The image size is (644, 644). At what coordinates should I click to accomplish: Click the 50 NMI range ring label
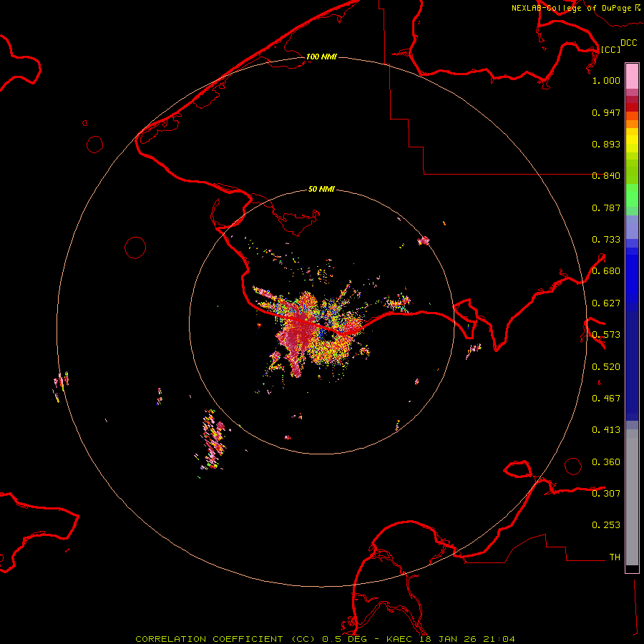(x=321, y=190)
